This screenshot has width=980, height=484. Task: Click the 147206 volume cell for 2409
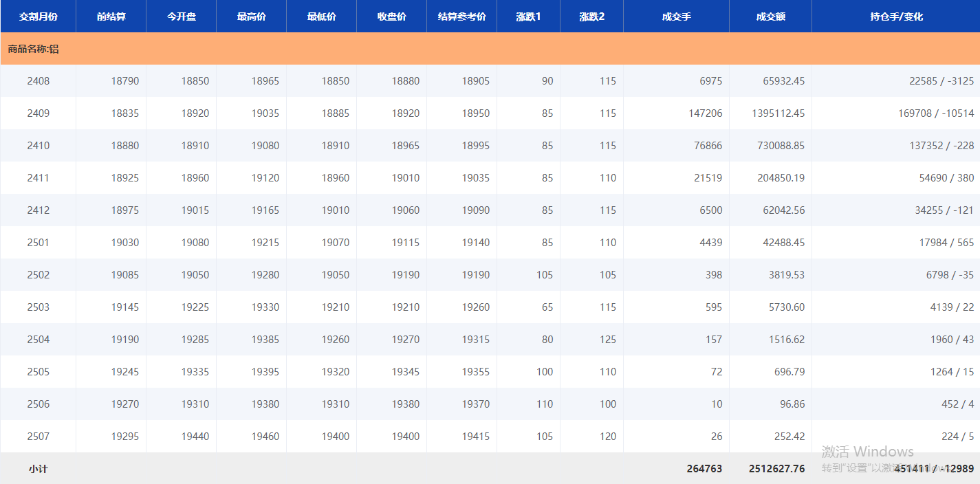(x=705, y=113)
